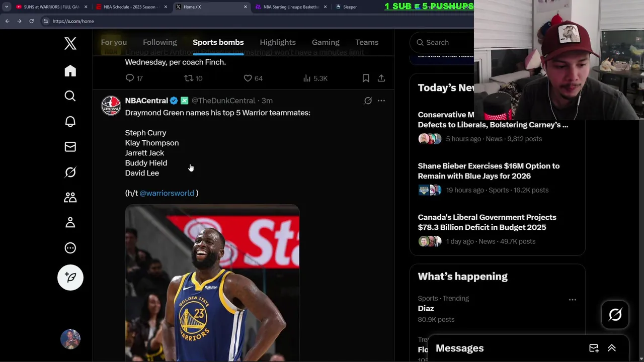Open Communities people icon

[x=70, y=198]
